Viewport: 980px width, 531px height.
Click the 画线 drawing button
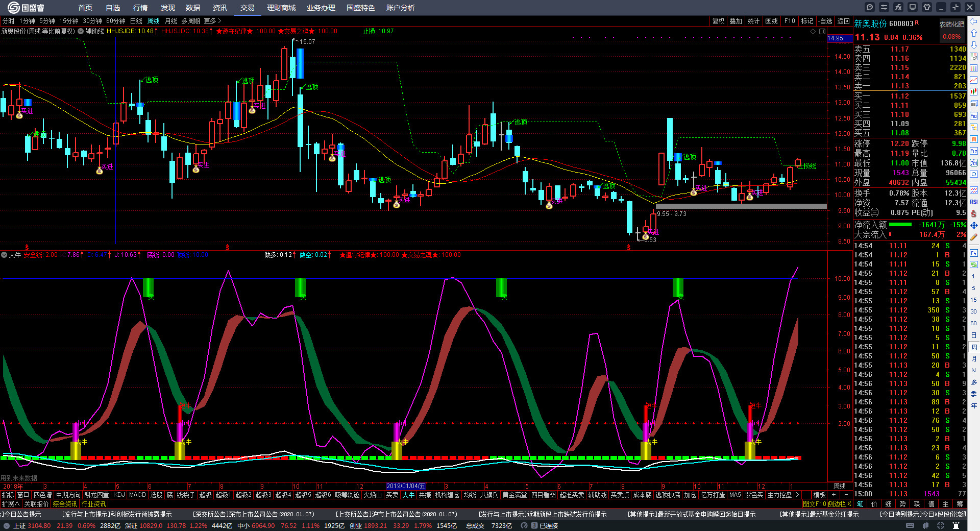click(x=771, y=21)
